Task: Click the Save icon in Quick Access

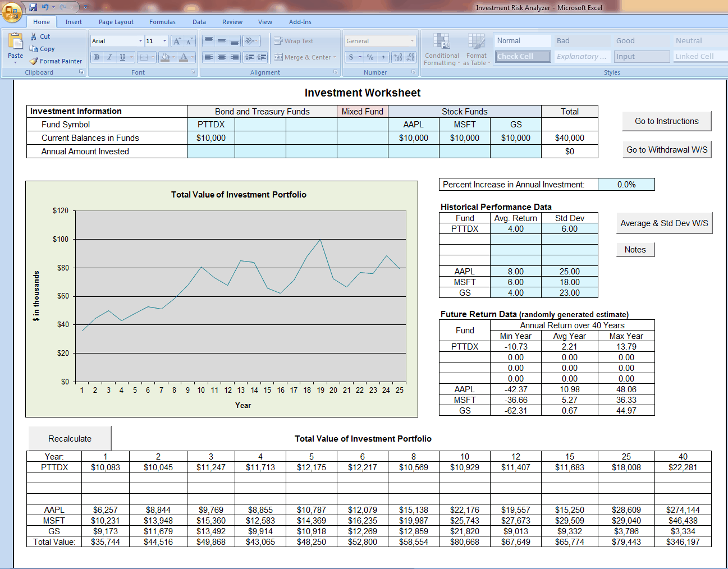Action: tap(33, 7)
